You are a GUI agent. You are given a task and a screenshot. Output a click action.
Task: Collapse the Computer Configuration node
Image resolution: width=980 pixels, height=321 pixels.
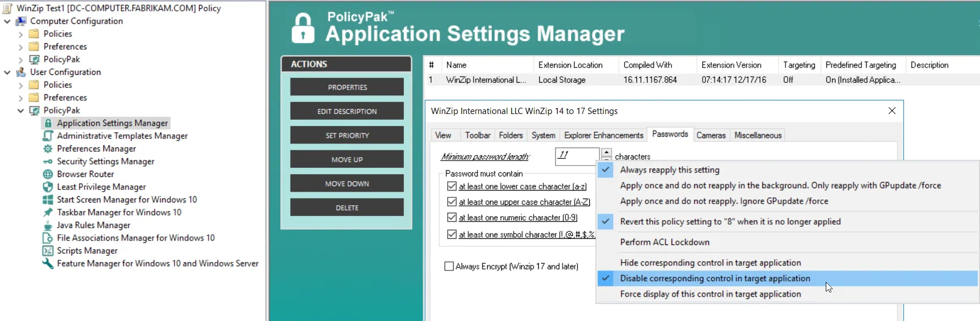coord(7,21)
